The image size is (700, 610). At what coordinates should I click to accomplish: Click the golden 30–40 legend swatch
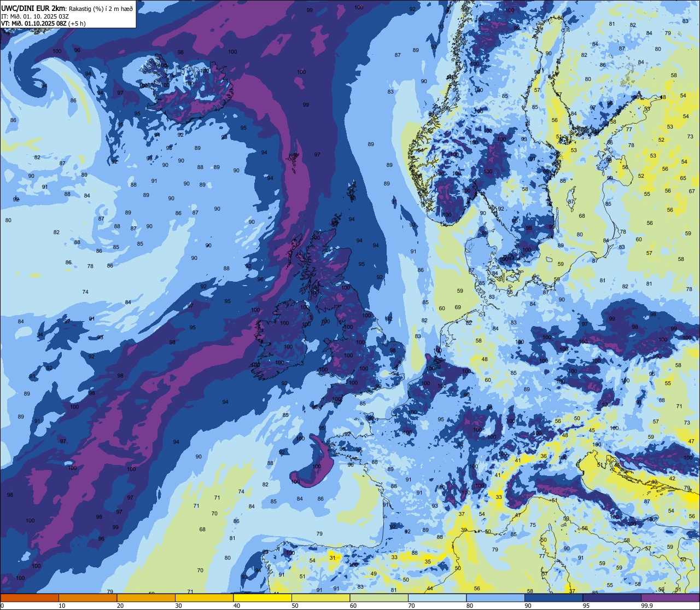pos(204,597)
